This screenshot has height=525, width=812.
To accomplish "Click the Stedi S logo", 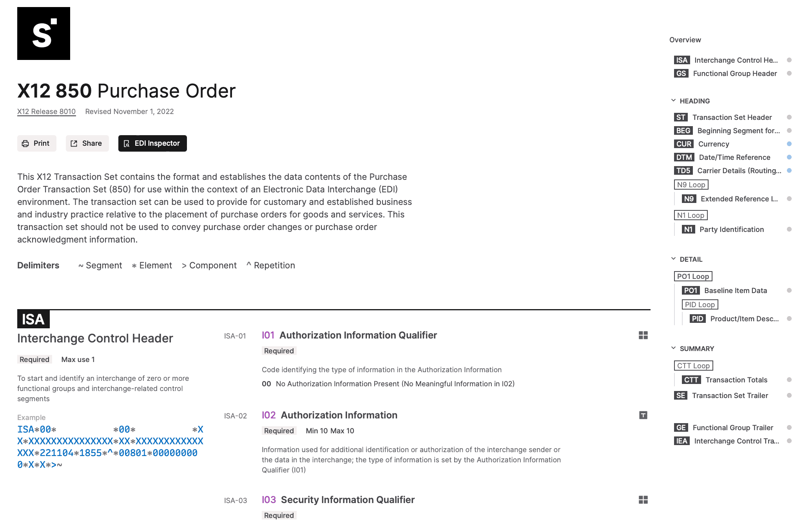I will [x=43, y=33].
